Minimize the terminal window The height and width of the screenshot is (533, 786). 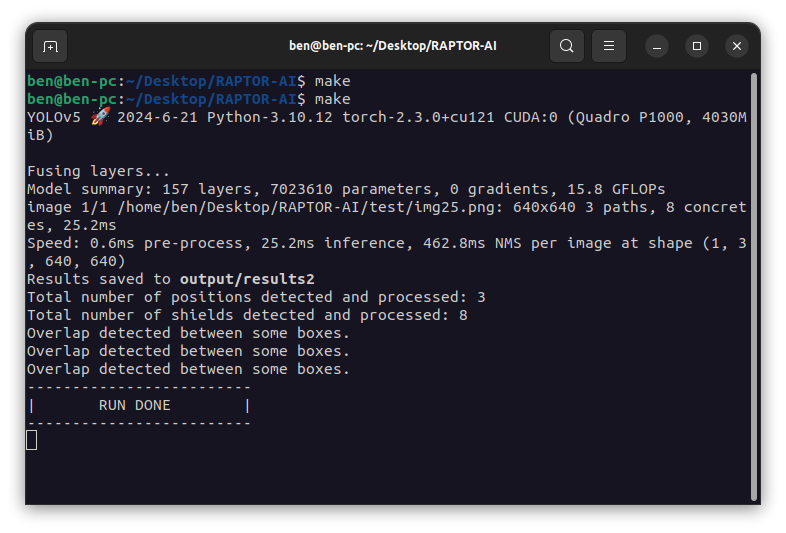[x=657, y=46]
